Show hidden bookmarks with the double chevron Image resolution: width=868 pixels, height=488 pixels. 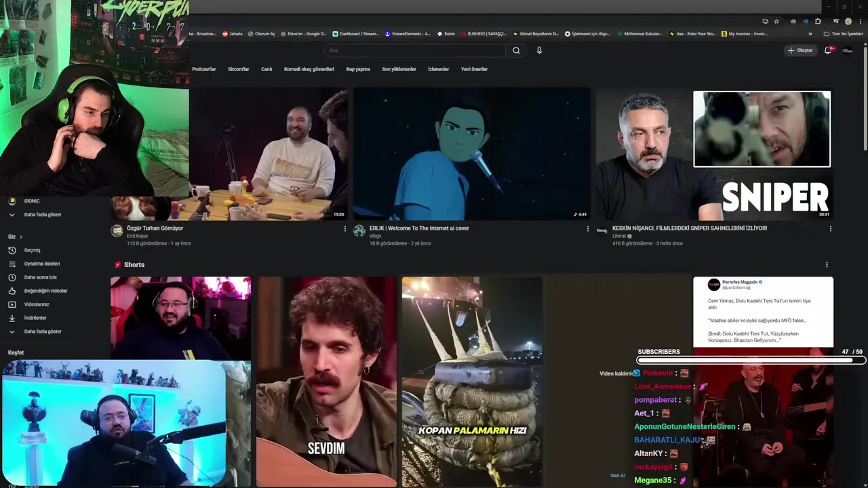810,34
